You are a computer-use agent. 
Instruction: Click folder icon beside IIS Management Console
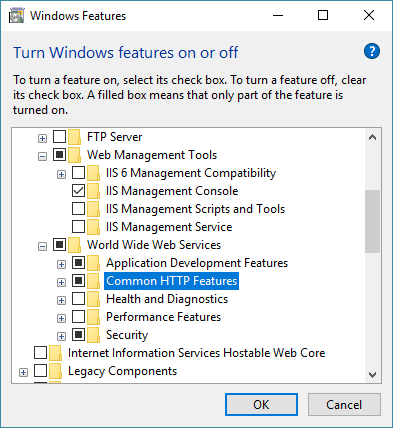coord(94,191)
